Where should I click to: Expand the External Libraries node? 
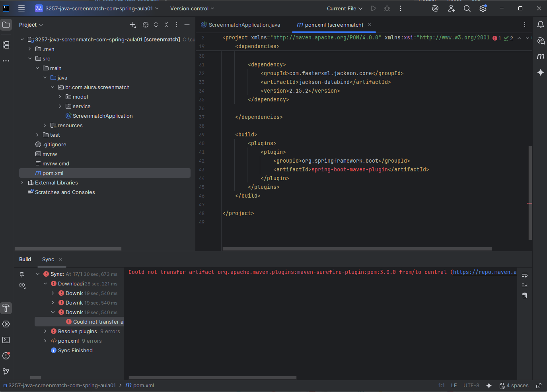tap(22, 182)
